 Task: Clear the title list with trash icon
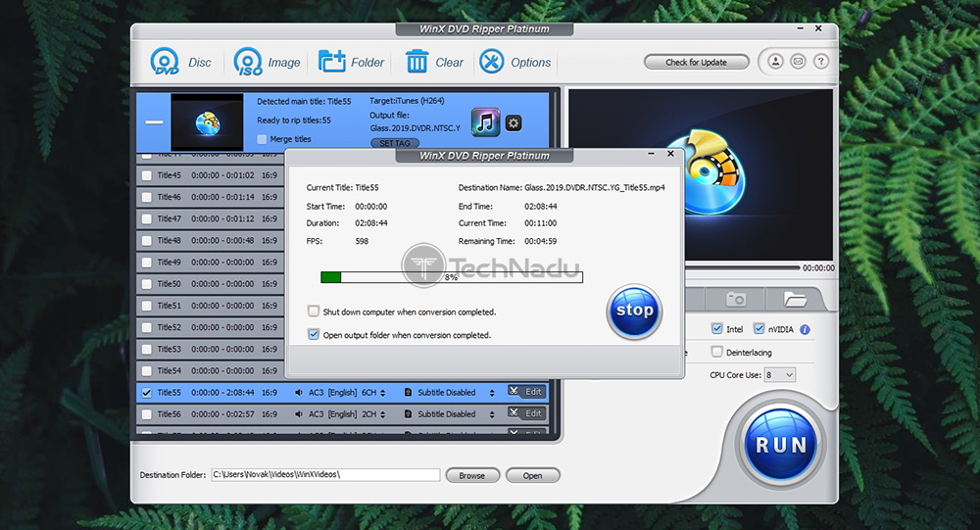click(x=434, y=62)
